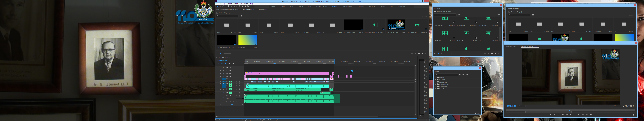Adjust thumbnail zoom slider in main Project panel
This screenshot has height=121, width=644.
point(227,54)
